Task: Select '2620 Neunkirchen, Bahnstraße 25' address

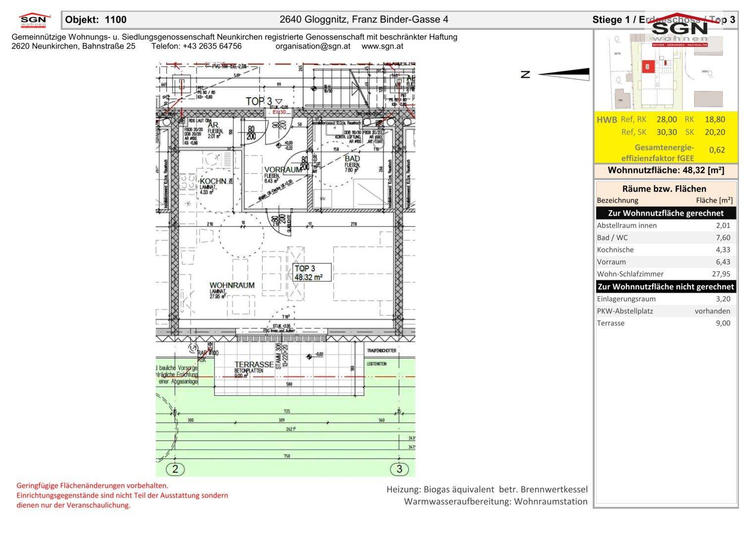Action: click(73, 46)
